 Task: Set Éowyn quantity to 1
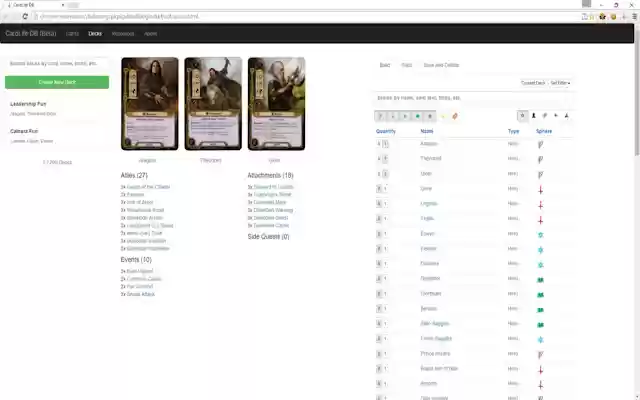pyautogui.click(x=385, y=234)
